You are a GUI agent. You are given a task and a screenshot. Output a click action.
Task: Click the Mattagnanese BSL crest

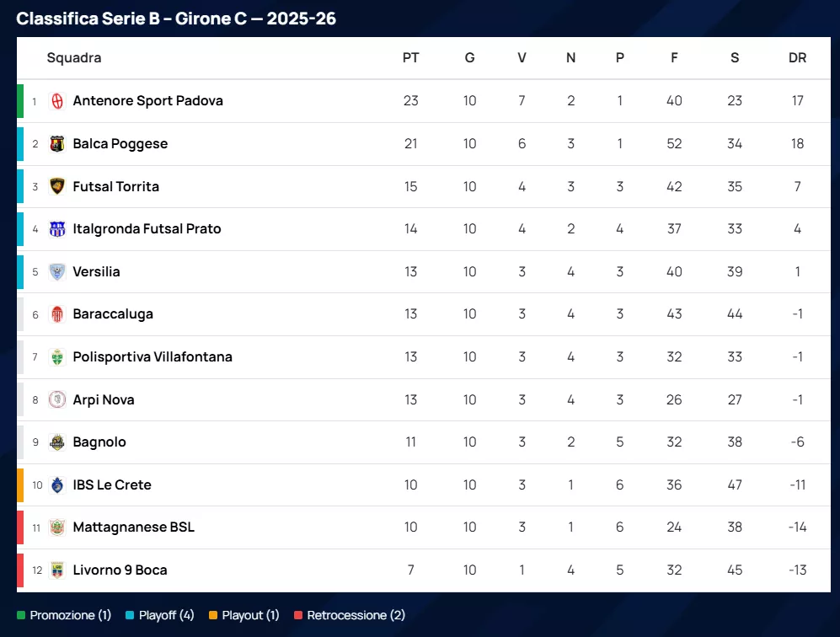[x=57, y=527]
